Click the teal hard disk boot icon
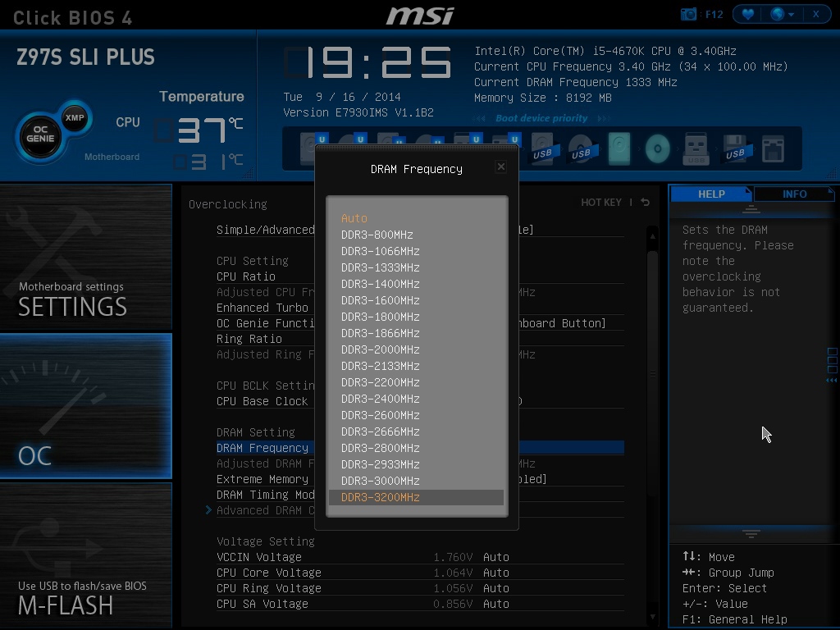Viewport: 840px width, 630px height. (619, 149)
